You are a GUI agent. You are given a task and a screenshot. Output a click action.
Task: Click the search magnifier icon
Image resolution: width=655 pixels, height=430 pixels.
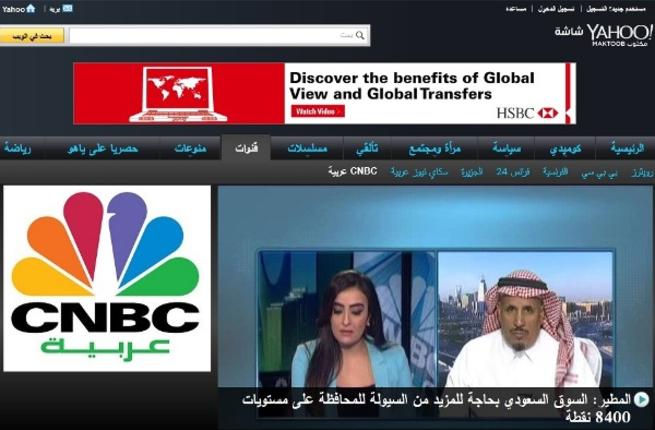coord(362,35)
